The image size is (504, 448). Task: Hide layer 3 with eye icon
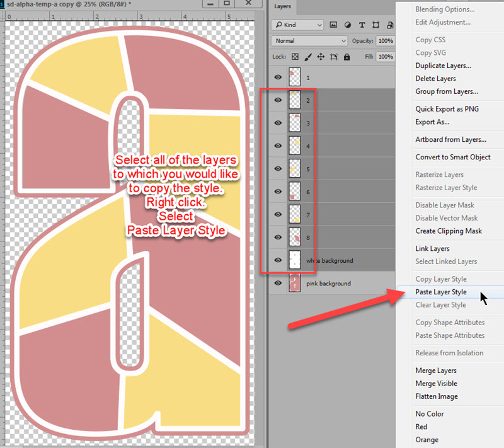pos(278,123)
